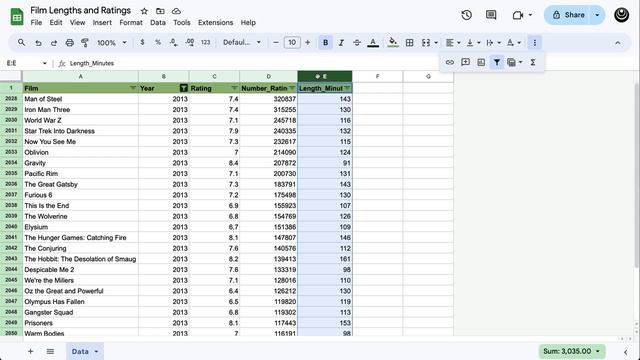Viewport: 640px width, 360px height.
Task: Format as currency dollar sign
Action: pyautogui.click(x=142, y=42)
